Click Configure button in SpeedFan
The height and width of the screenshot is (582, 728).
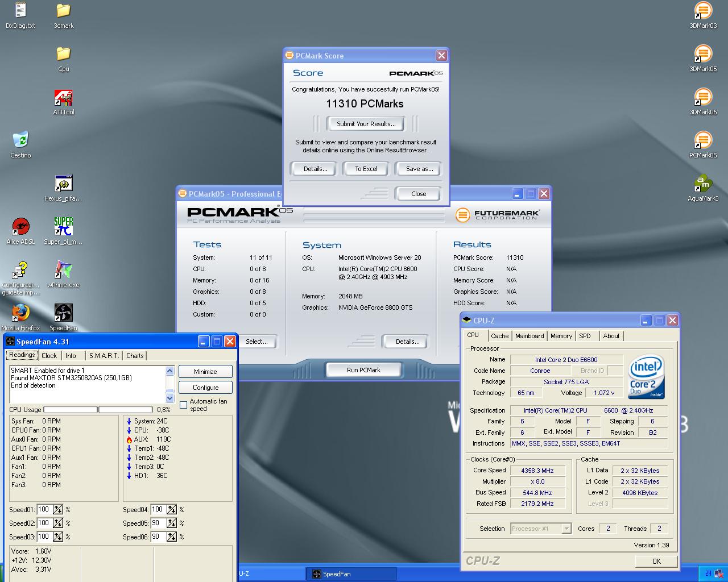point(205,388)
